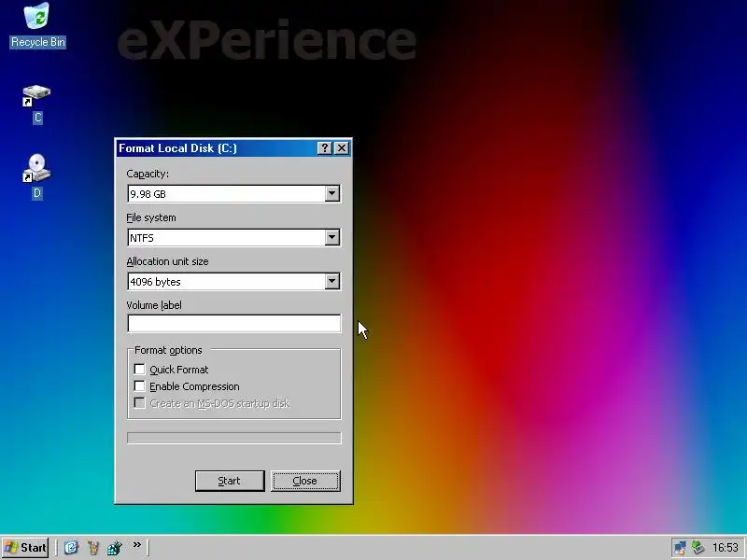Click the disabled MS-DOS startup disk checkbox
747x560 pixels.
[x=139, y=403]
